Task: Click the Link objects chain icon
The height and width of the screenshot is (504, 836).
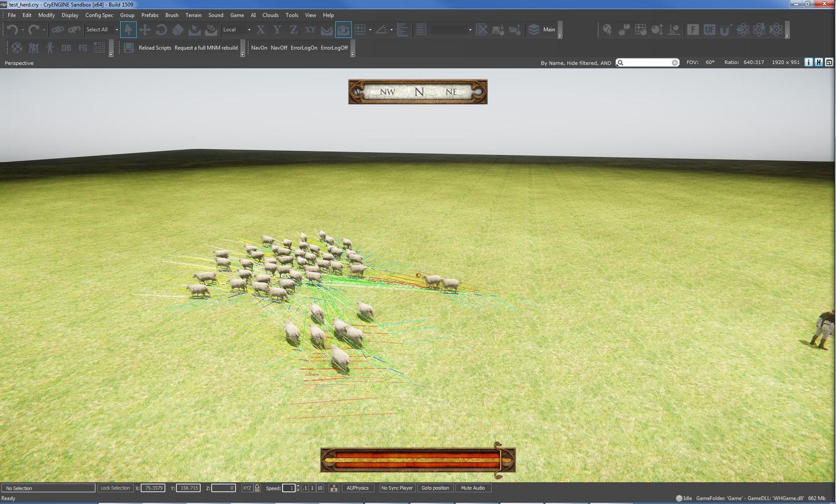Action: coord(57,30)
